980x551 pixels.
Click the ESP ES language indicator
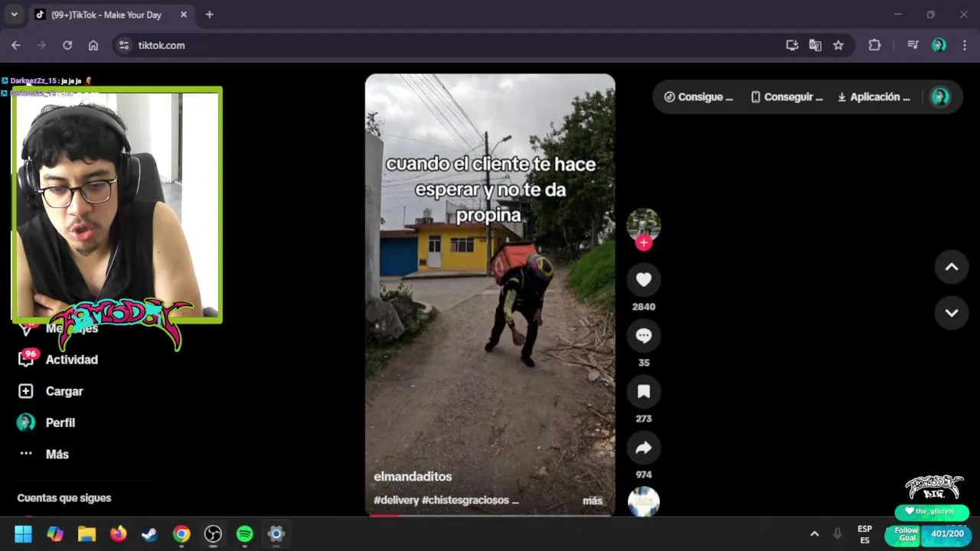(864, 534)
